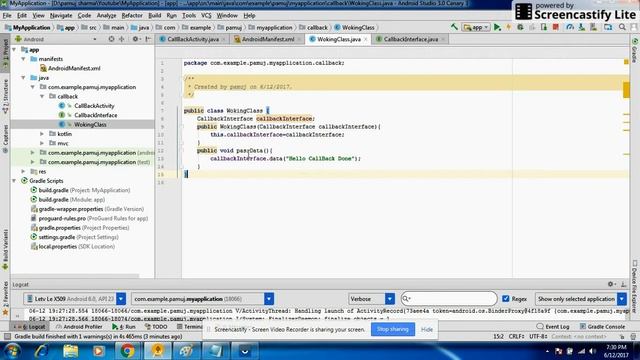Open Chrome from the Windows taskbar

(x=127, y=351)
